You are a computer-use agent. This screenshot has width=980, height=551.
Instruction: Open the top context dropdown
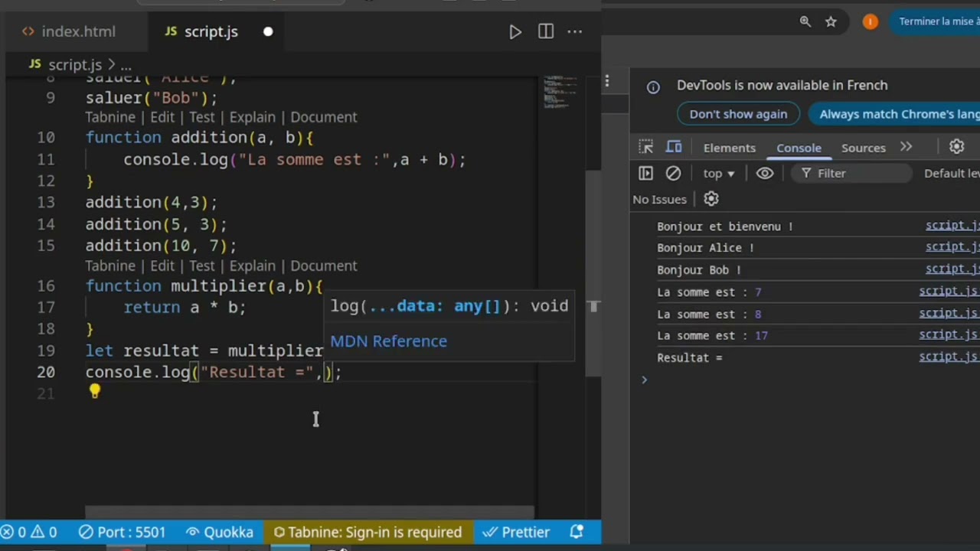pos(719,174)
